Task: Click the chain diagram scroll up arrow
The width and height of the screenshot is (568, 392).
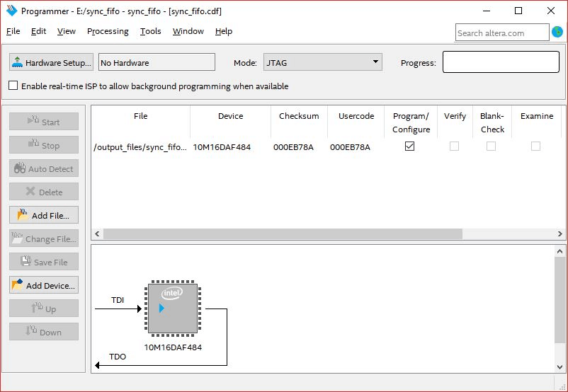Action: [x=561, y=252]
